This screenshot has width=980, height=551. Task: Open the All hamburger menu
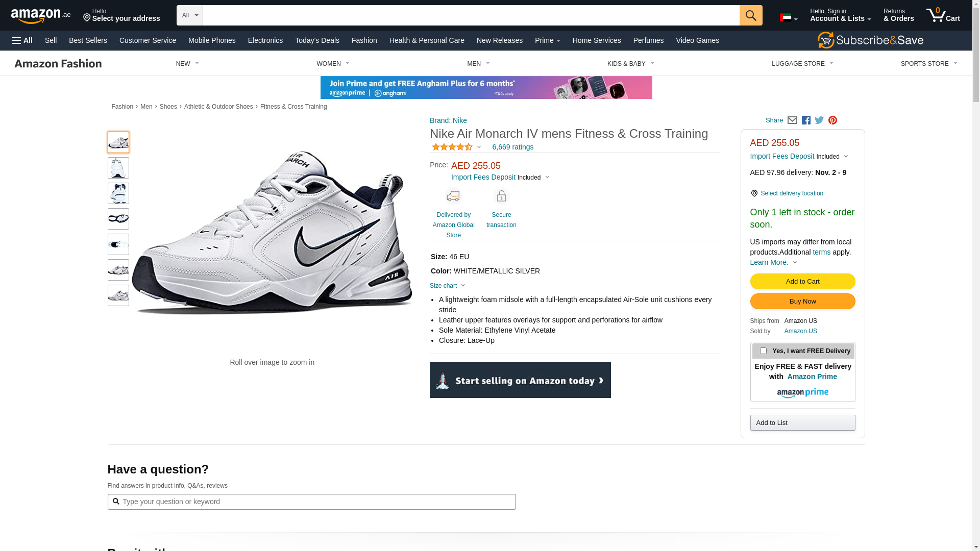click(22, 40)
